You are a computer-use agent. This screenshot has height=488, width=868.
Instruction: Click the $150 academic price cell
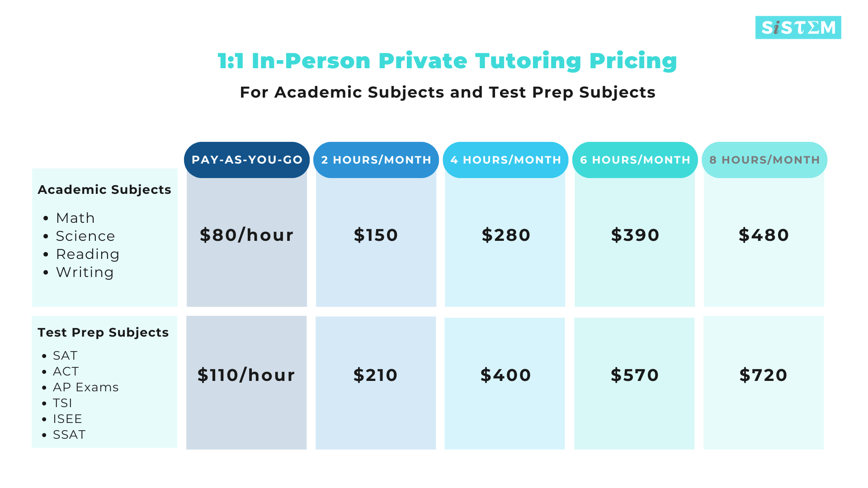[376, 235]
